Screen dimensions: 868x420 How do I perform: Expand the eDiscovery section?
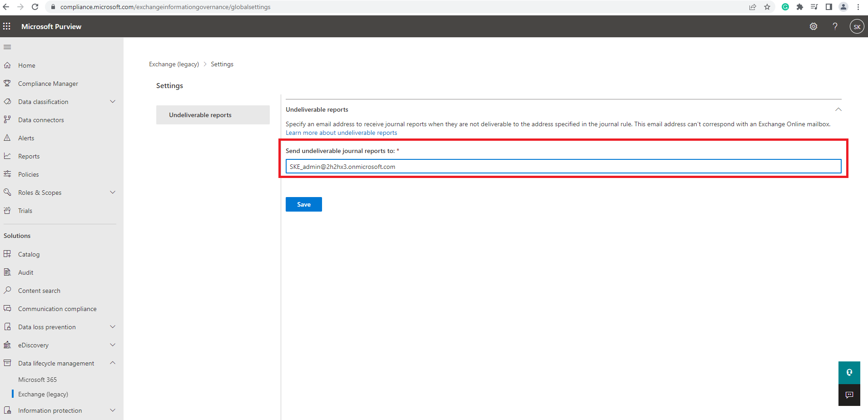point(113,345)
